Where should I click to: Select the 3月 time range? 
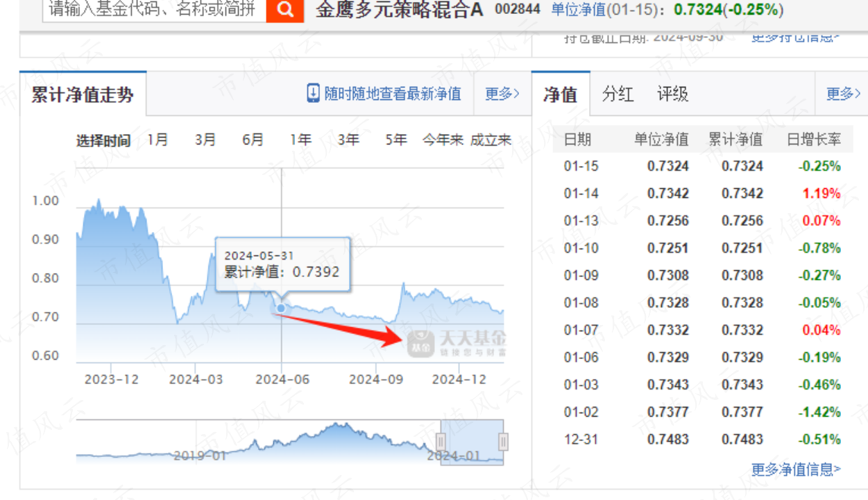click(x=205, y=140)
